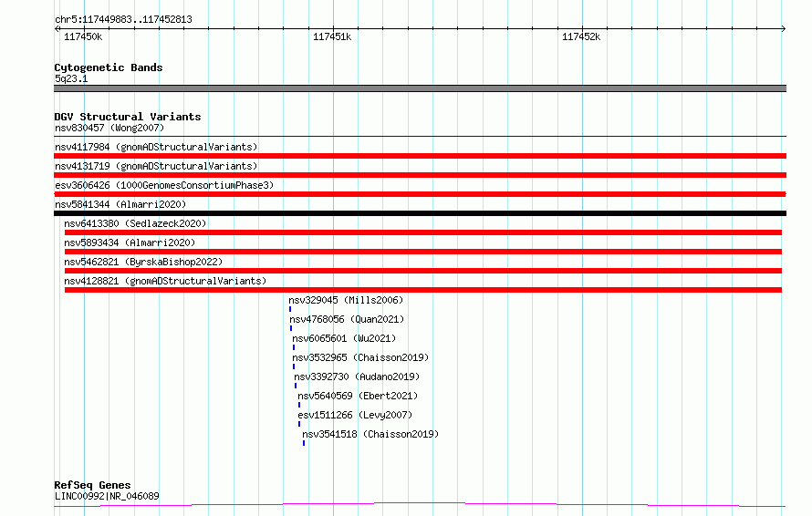
Task: Click the DGV Structural Variants track title
Action: [128, 117]
